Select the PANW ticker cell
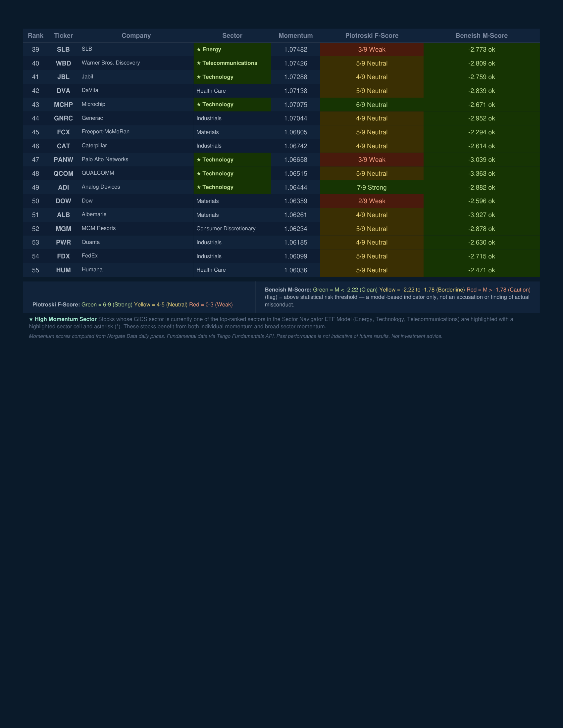This screenshot has width=563, height=728. (63, 160)
